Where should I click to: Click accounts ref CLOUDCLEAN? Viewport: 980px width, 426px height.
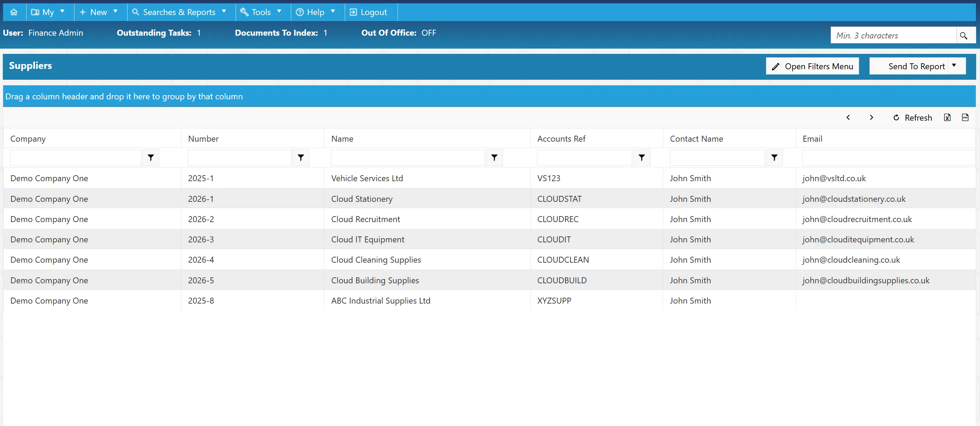[563, 260]
